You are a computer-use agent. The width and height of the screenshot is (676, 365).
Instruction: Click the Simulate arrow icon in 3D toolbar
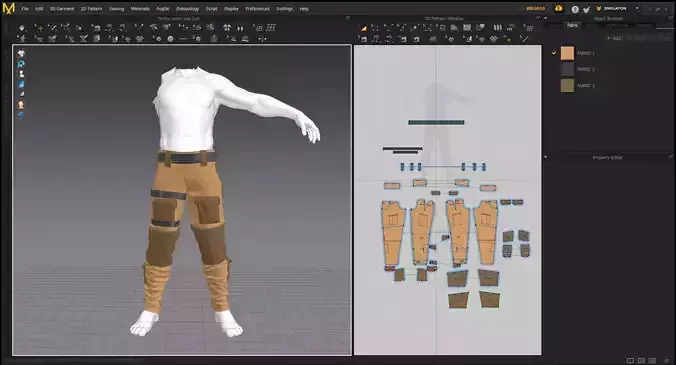point(22,28)
